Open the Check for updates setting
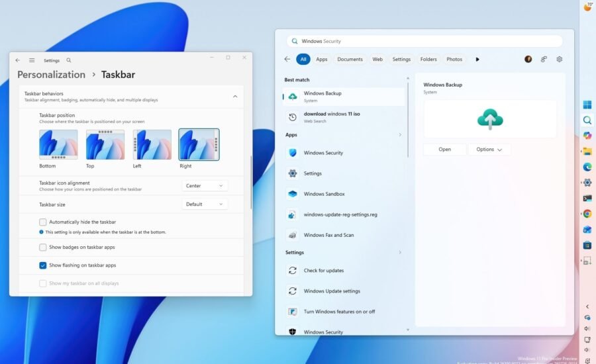Image resolution: width=596 pixels, height=364 pixels. coord(344,270)
